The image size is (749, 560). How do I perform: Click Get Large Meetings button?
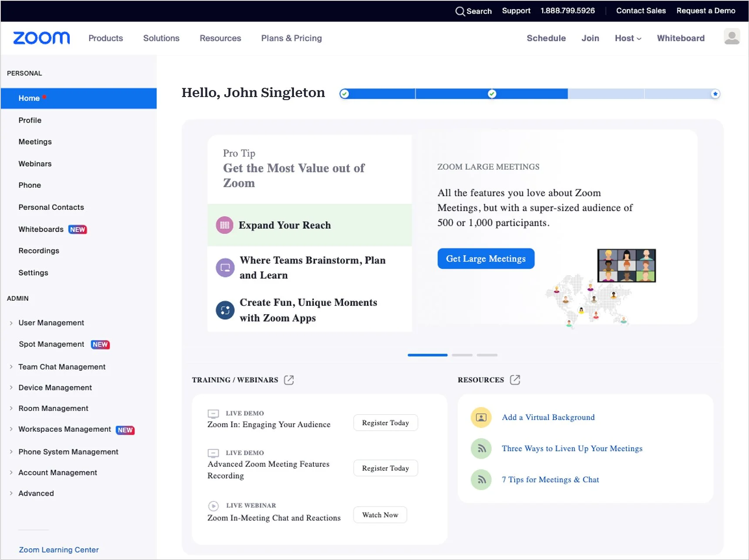point(486,258)
